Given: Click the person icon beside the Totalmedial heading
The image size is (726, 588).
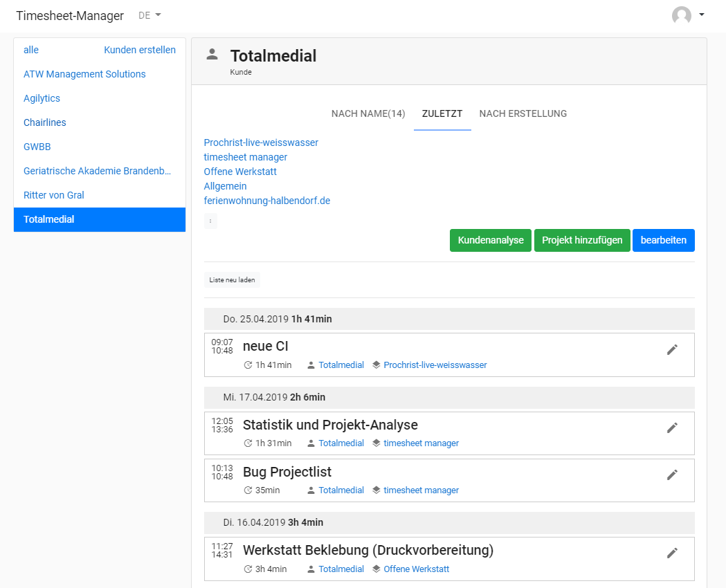Looking at the screenshot, I should point(212,55).
